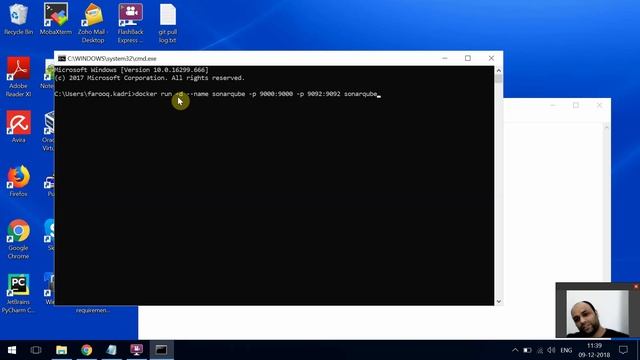This screenshot has height=360, width=640.
Task: Click the Windows Start button
Action: (12, 350)
